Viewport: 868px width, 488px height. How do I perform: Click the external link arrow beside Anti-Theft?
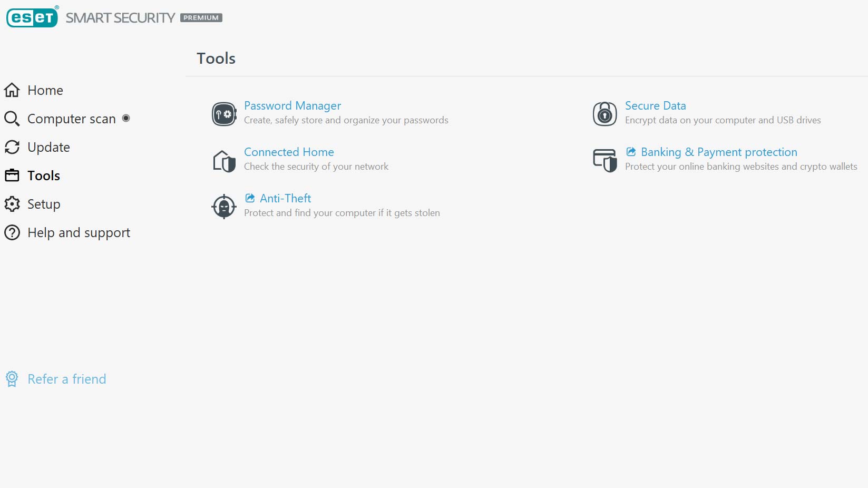(x=250, y=198)
